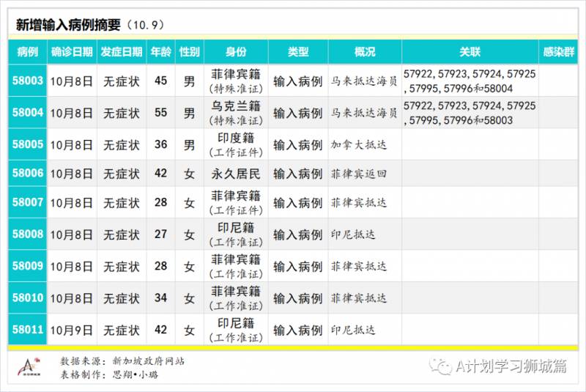Click 10月8日 date in row 58003
586x392 pixels.
tap(71, 81)
